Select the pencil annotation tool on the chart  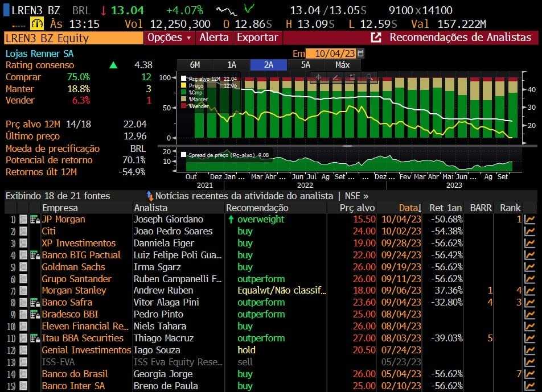pyautogui.click(x=335, y=77)
